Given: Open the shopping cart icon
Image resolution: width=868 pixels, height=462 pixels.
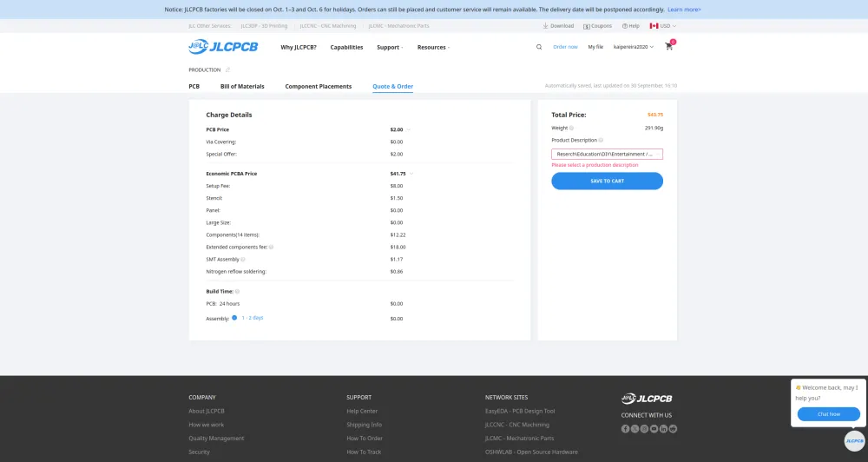Looking at the screenshot, I should click(x=669, y=47).
